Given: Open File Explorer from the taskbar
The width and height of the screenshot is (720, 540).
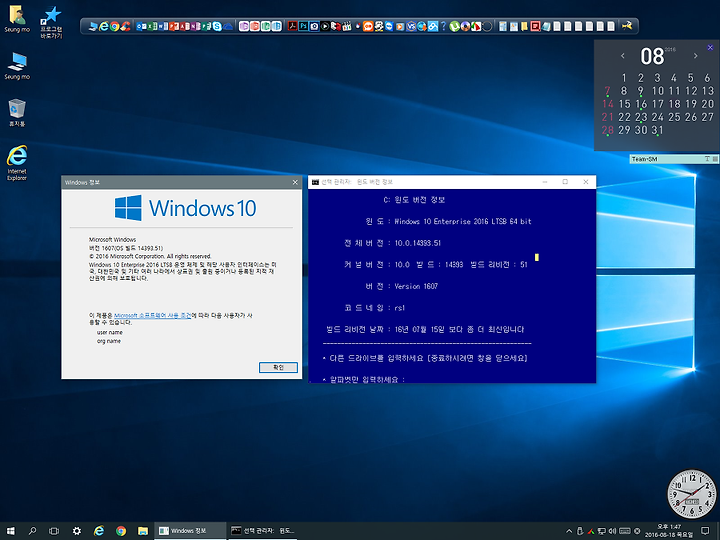Looking at the screenshot, I should coord(143,531).
